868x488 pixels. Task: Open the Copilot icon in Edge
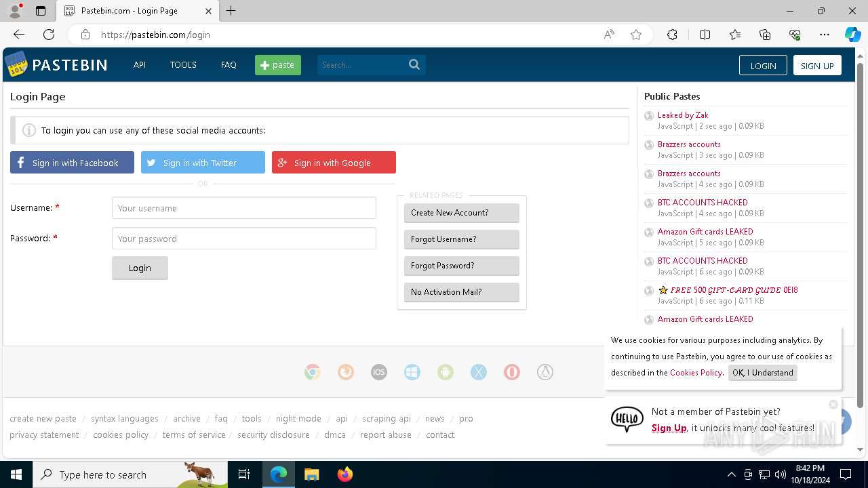click(x=852, y=35)
